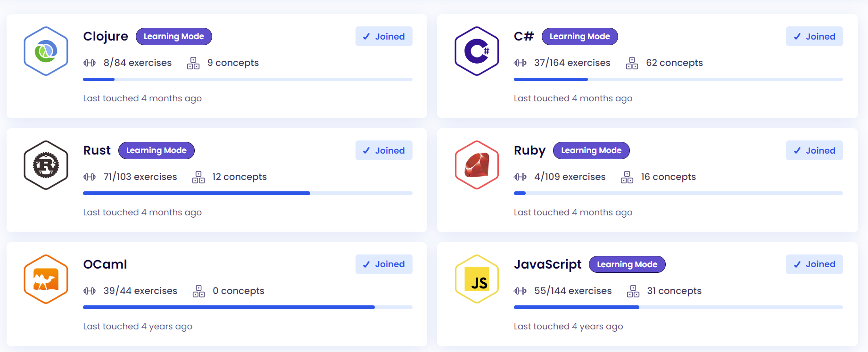
Task: Click the '55/144 exercises' text
Action: coord(573,291)
